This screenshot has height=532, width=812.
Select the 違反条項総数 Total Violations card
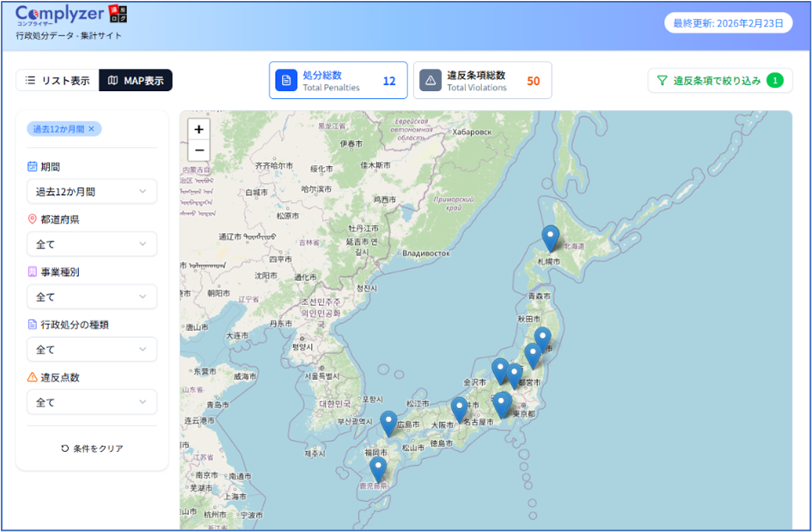(482, 81)
